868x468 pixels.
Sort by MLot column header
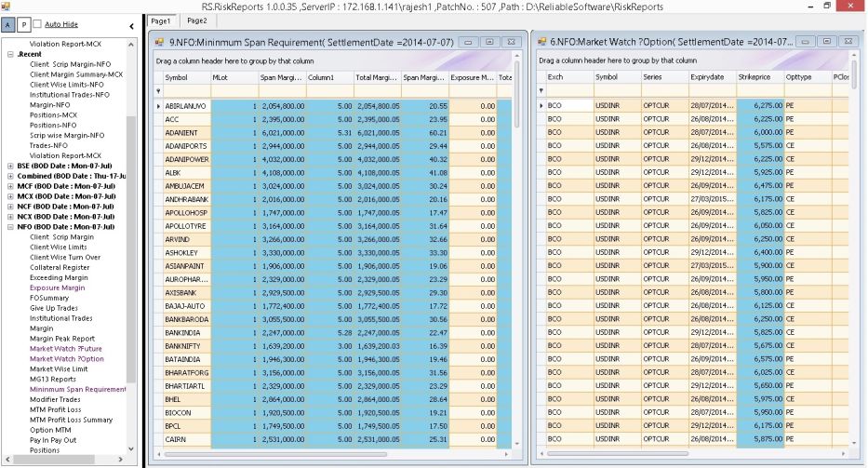coord(234,77)
